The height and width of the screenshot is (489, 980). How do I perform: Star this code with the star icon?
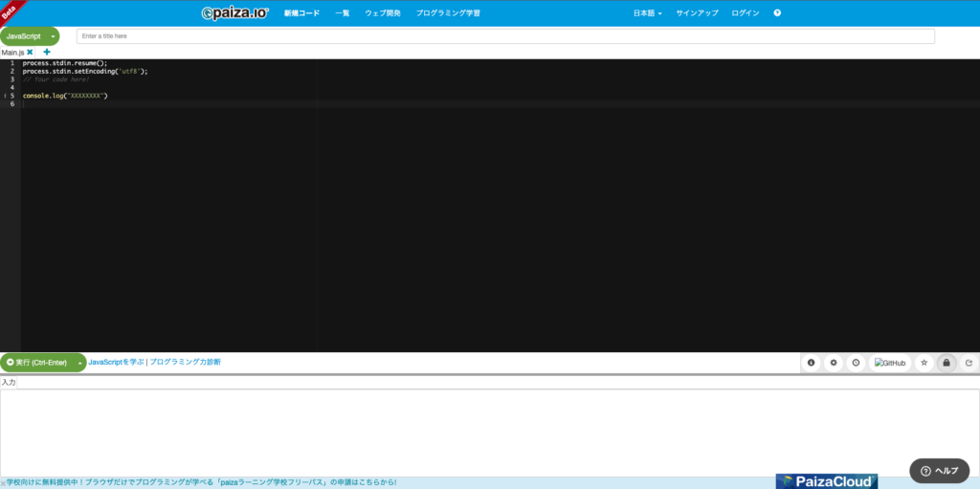coord(924,363)
